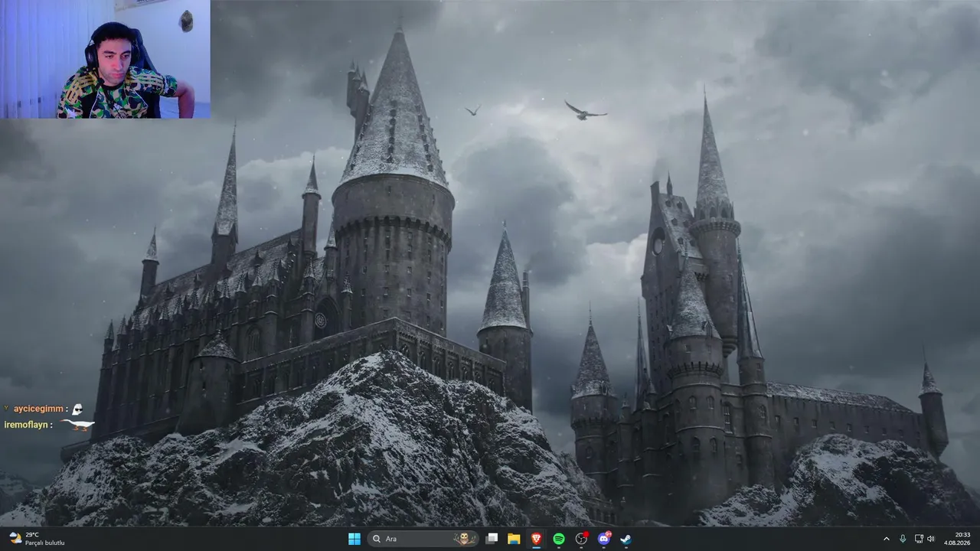Screen dimensions: 980x551
Task: Open Steam from the taskbar
Action: (626, 539)
